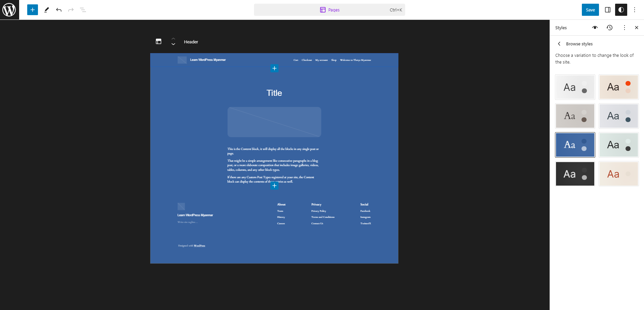Click the Undo arrow
644x310 pixels.
(59, 10)
